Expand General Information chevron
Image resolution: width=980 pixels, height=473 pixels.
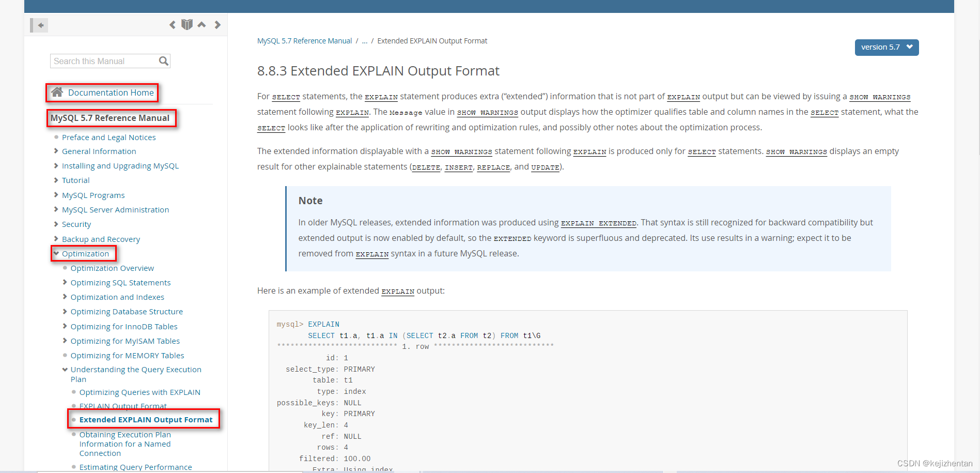click(x=56, y=151)
